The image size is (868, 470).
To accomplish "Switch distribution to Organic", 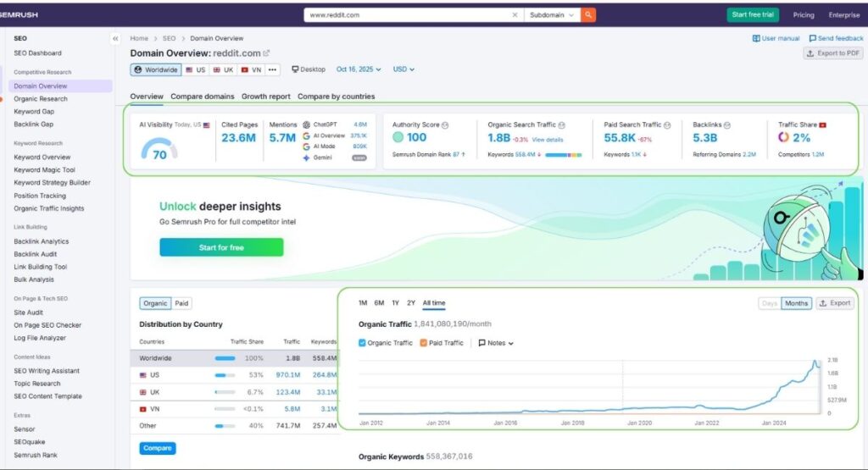I will pos(155,303).
